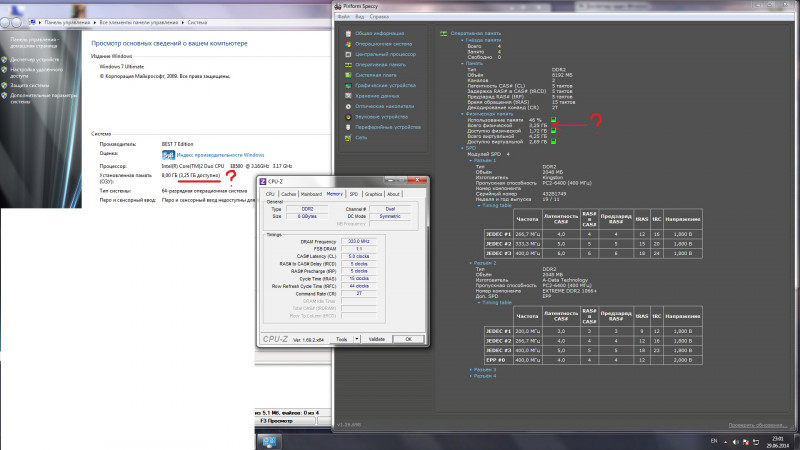Click Центральный процессор icon in Speccy sidebar
The width and height of the screenshot is (800, 450).
click(x=347, y=54)
